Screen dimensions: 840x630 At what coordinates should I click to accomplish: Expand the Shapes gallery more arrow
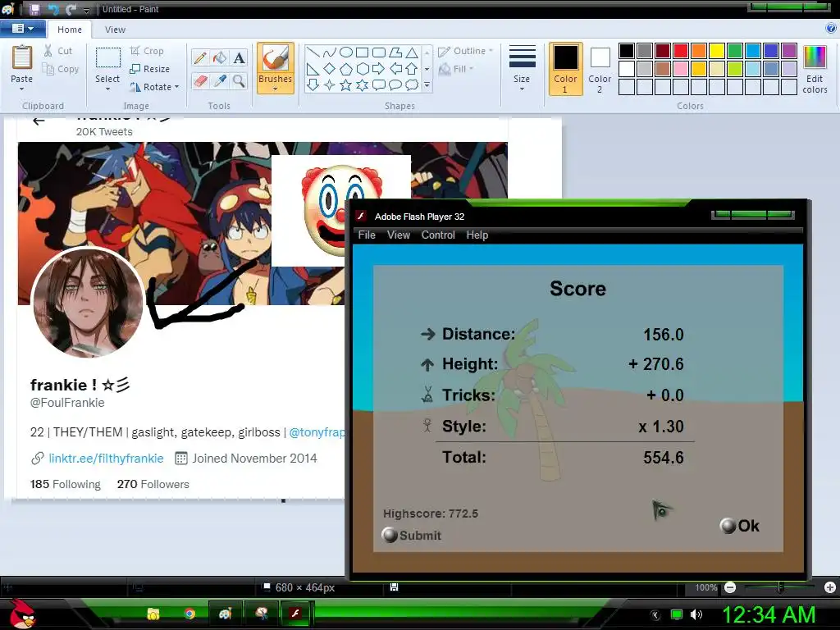pyautogui.click(x=427, y=84)
